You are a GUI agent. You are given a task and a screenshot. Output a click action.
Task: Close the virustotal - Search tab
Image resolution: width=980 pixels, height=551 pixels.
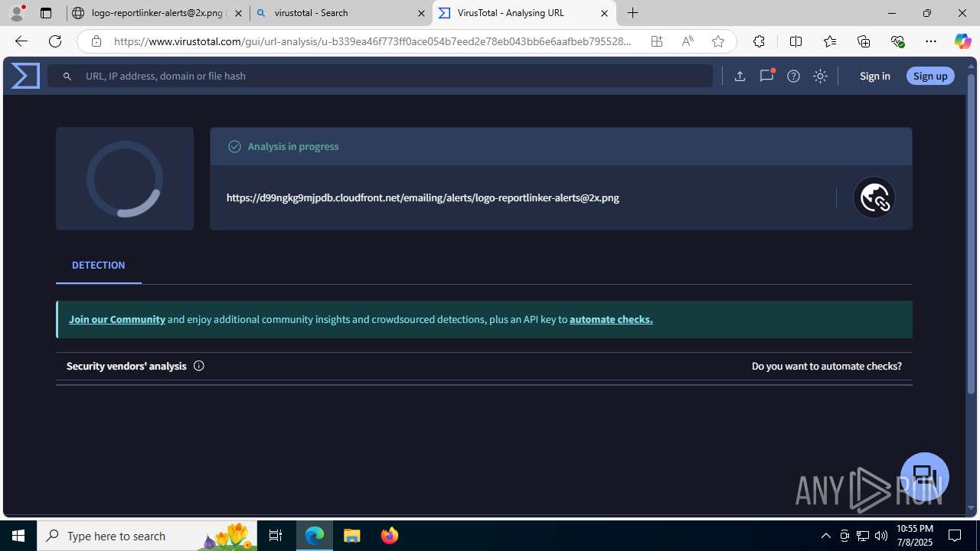(x=421, y=13)
